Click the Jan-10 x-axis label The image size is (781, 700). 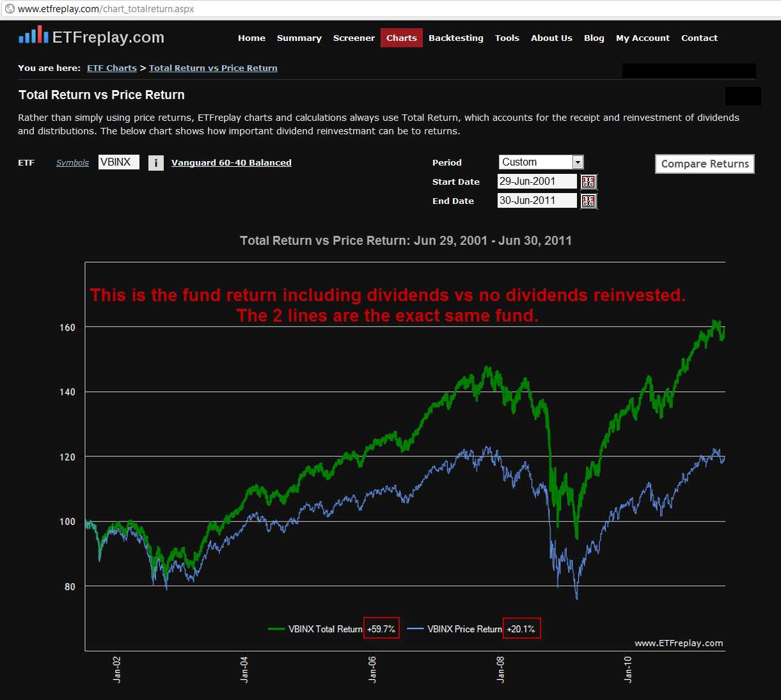point(628,669)
